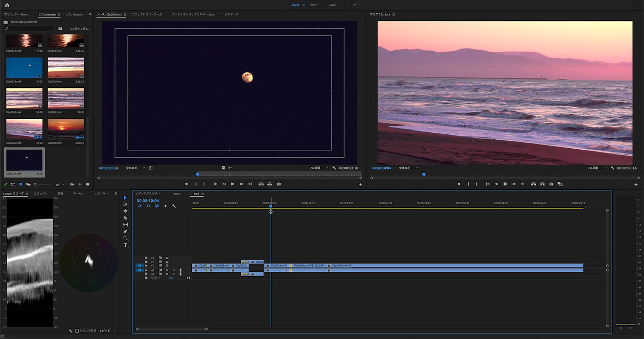Step back one frame in Program monitor
This screenshot has height=339, width=644.
click(496, 184)
